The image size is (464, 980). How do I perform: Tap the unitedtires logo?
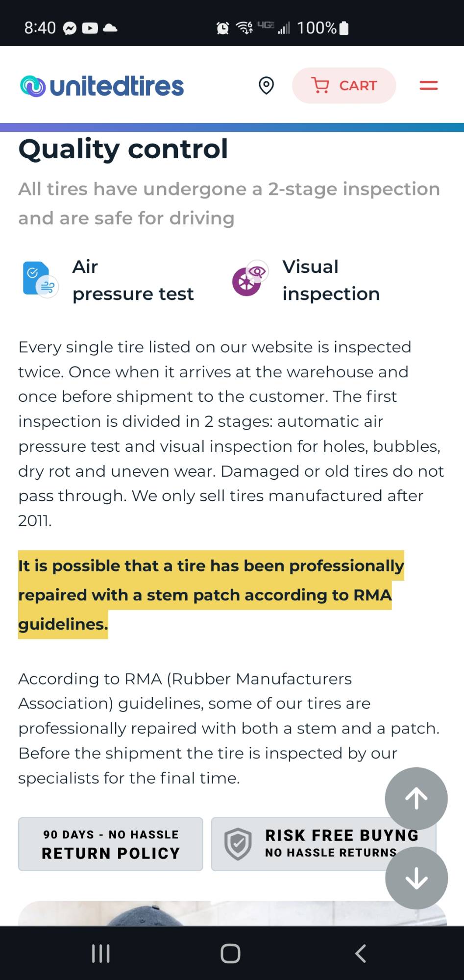[x=102, y=86]
